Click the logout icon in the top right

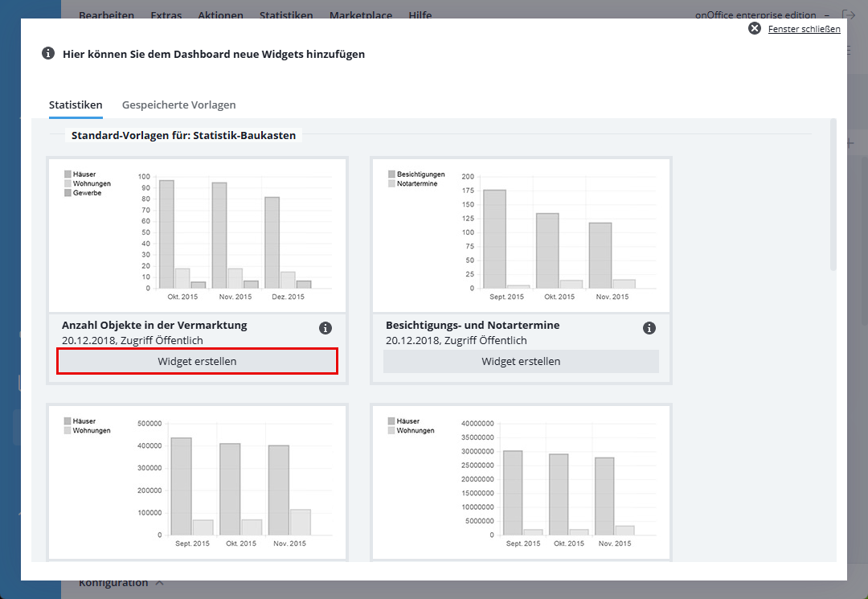pos(848,15)
